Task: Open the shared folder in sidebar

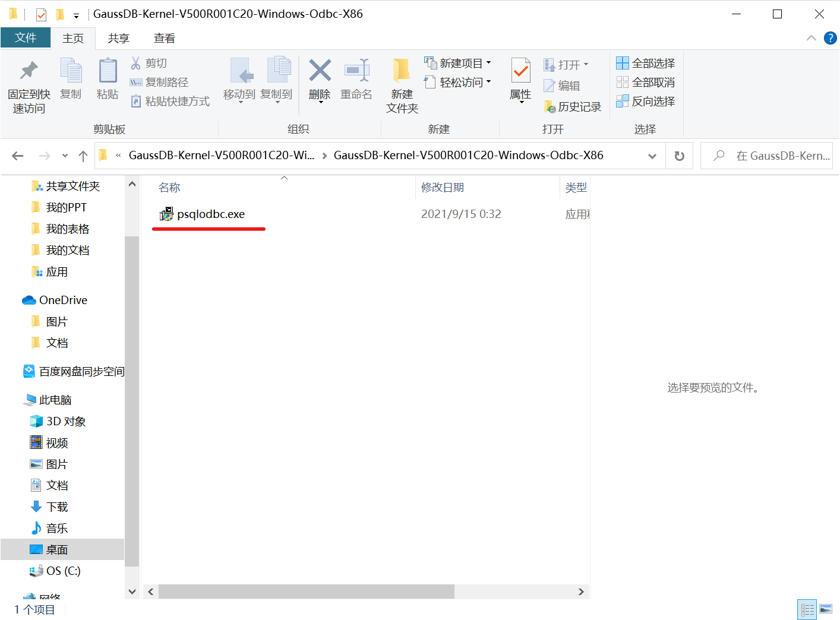Action: pos(65,186)
